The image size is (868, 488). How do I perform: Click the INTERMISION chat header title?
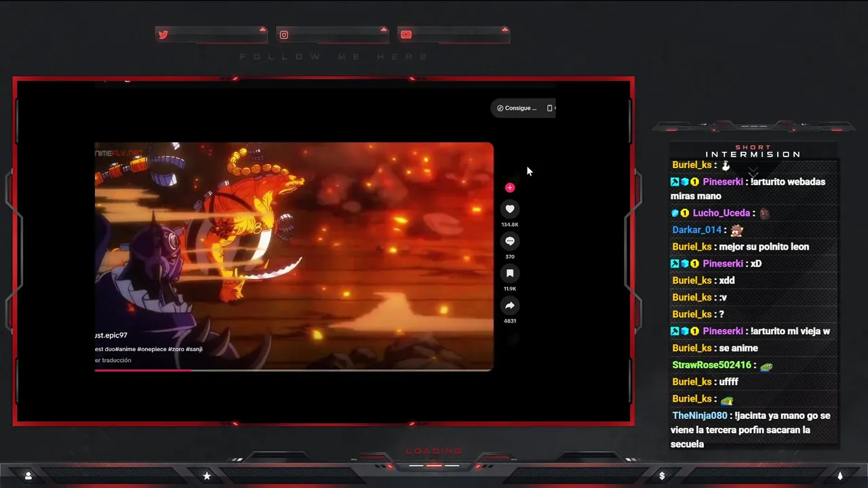pyautogui.click(x=753, y=154)
